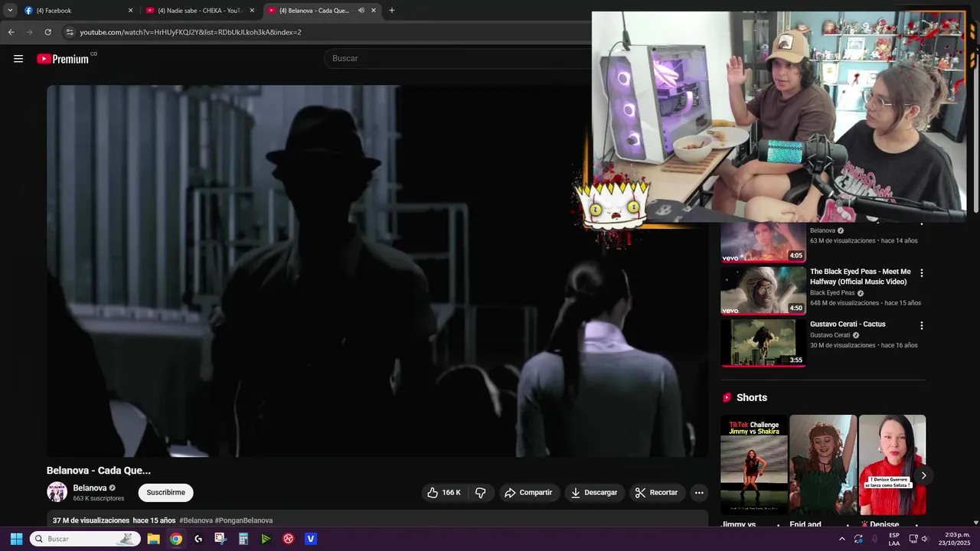Open TikTok Challenge Jimmy vs Shakira short
Viewport: 980px width, 551px height.
(754, 465)
